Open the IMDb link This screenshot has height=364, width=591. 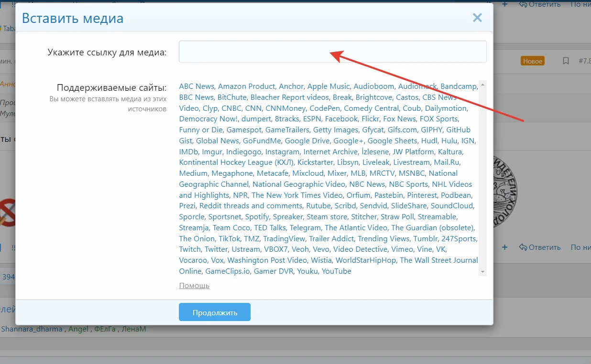188,152
